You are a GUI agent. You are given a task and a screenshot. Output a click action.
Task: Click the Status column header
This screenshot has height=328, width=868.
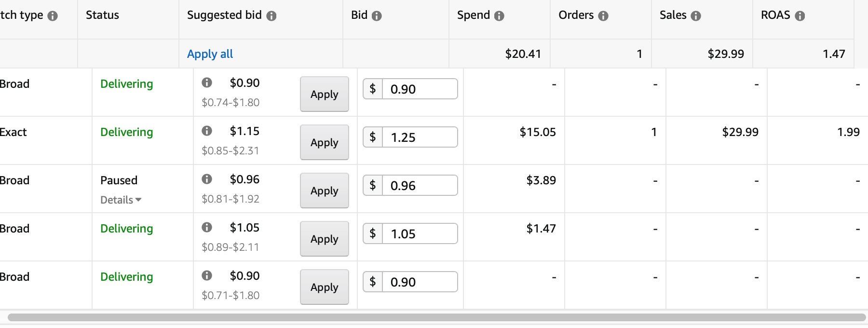coord(102,15)
